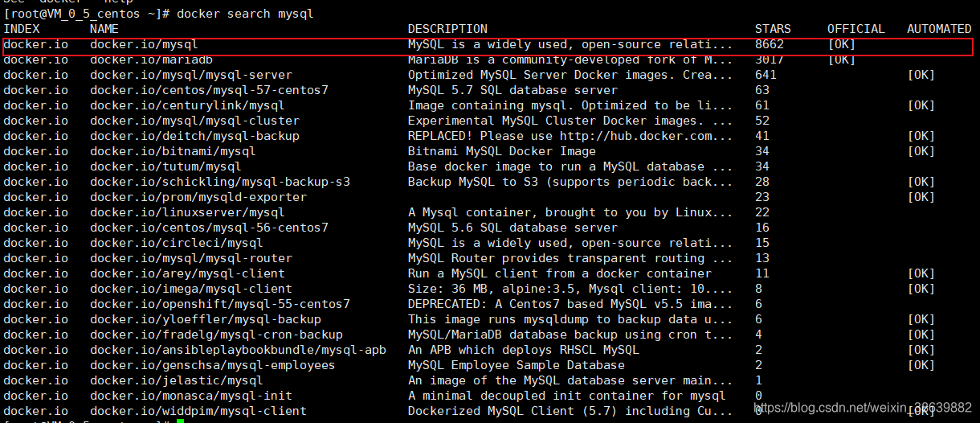Select docker.io/fradelg/mysql-cron-backup name
The width and height of the screenshot is (980, 423).
(216, 335)
